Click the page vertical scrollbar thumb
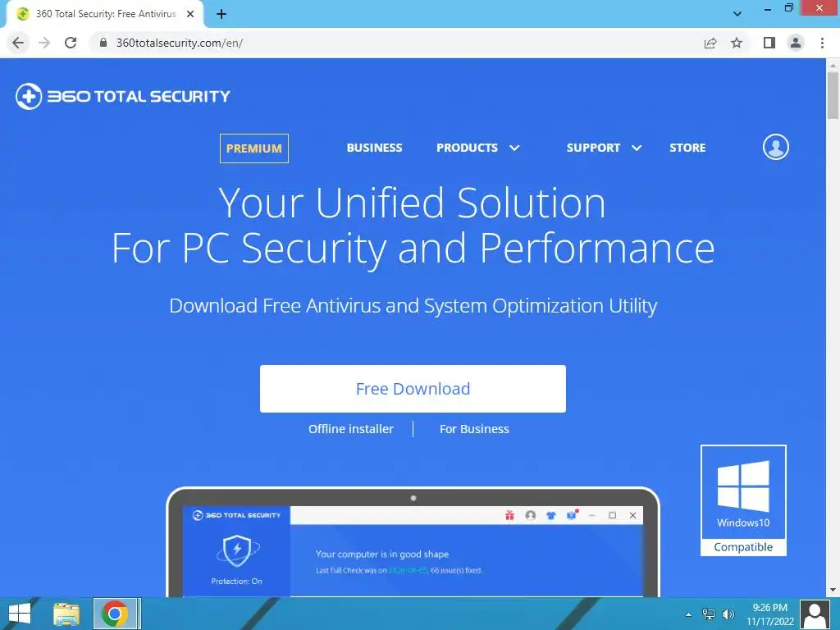This screenshot has width=840, height=630. [833, 95]
